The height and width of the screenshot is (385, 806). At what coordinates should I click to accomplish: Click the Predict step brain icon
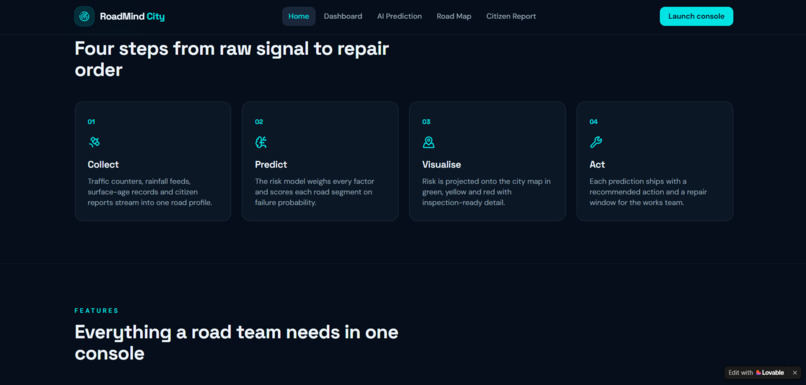point(261,142)
